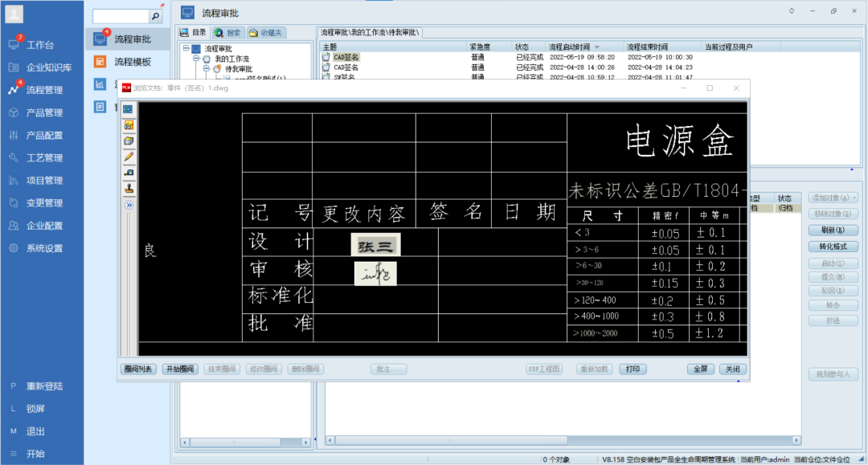This screenshot has width=868, height=465.
Task: Select the pencil annotation tool in the viewer toolbar
Action: 129,153
